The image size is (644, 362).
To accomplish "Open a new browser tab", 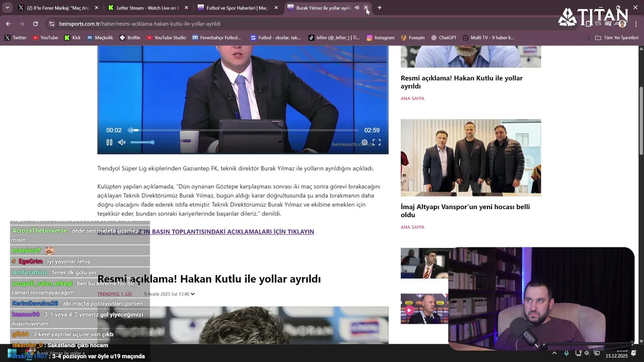I will coord(379,8).
